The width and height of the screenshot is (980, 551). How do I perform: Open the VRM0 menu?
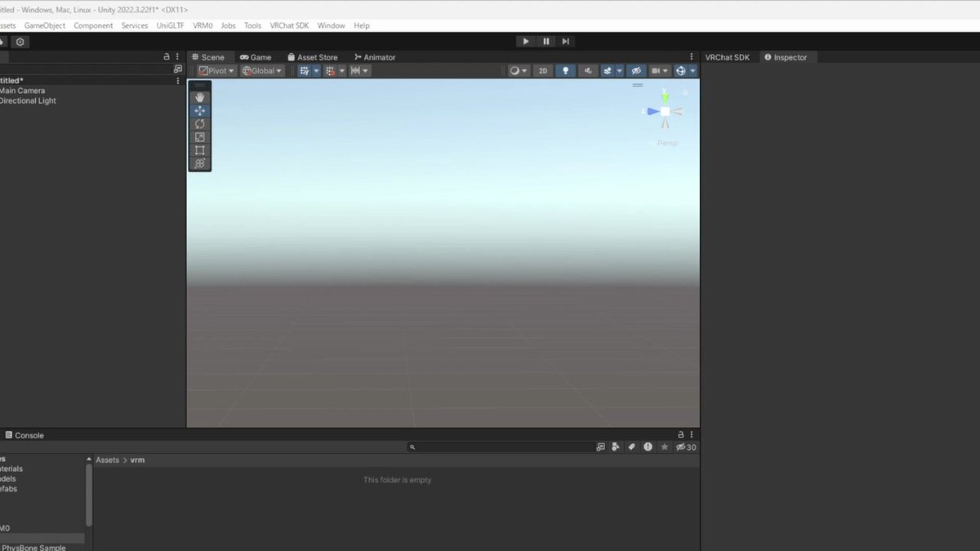(203, 25)
